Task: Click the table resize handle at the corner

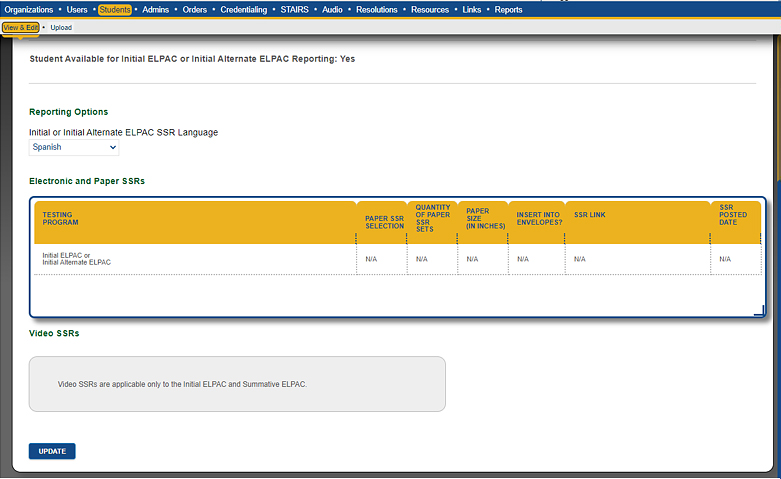Action: 759,311
